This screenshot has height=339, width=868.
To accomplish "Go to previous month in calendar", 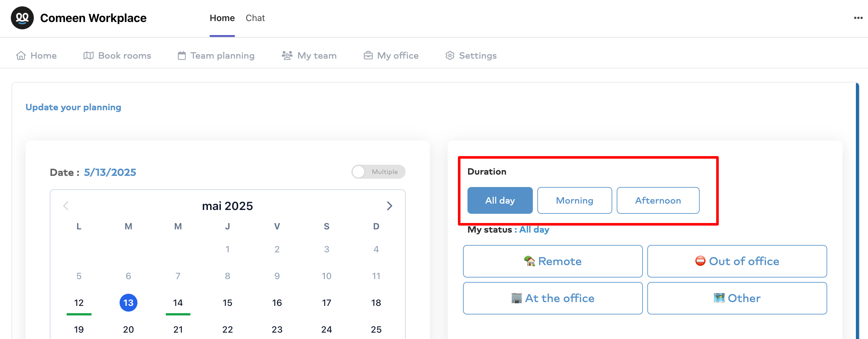I will (x=66, y=206).
